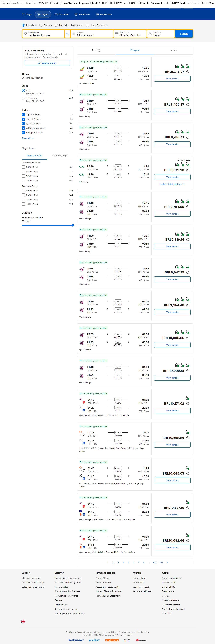
Task: Click the Car rental car icon
Action: pos(56,14)
